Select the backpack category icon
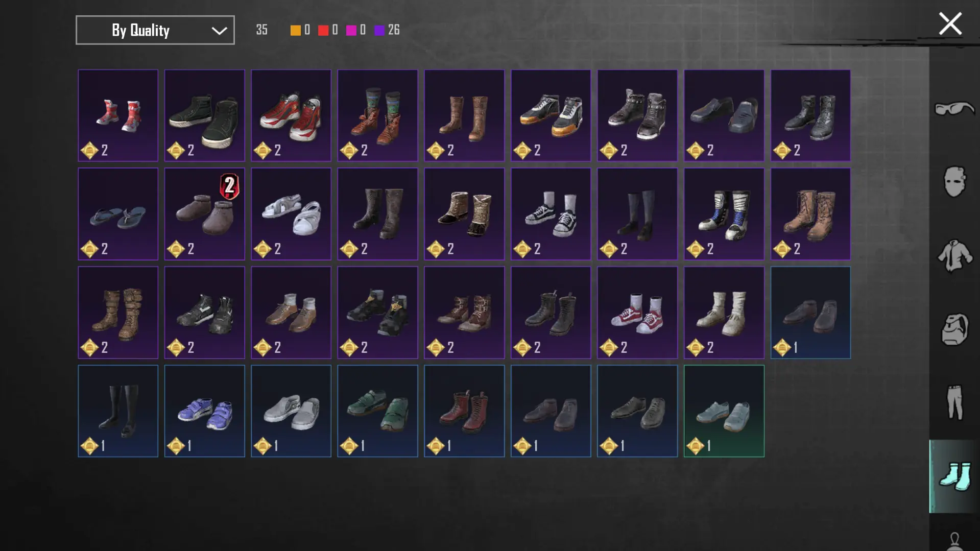980x551 pixels. click(x=954, y=329)
